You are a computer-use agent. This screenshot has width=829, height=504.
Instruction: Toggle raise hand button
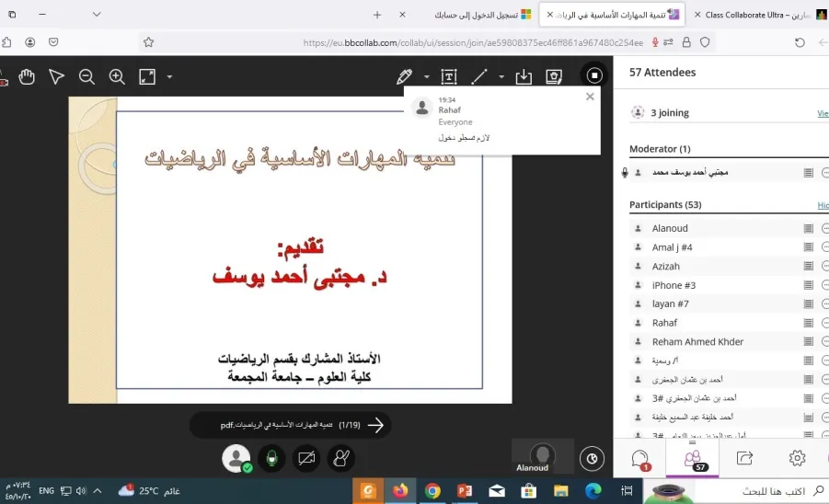[x=341, y=458]
